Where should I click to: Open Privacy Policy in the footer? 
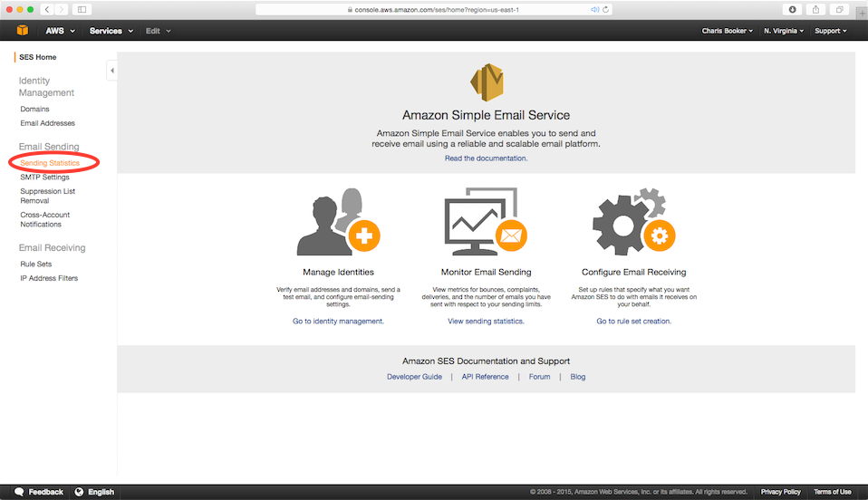click(780, 492)
